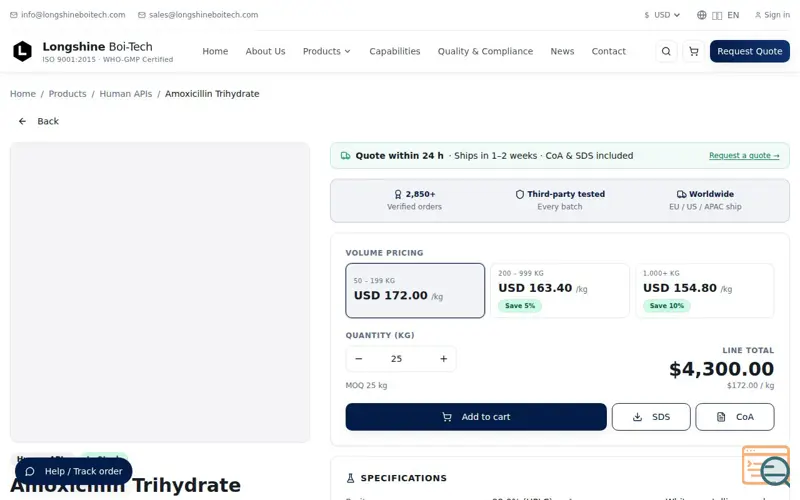800x500 pixels.
Task: Select the 200 - 999 KG pricing tier
Action: (x=560, y=290)
